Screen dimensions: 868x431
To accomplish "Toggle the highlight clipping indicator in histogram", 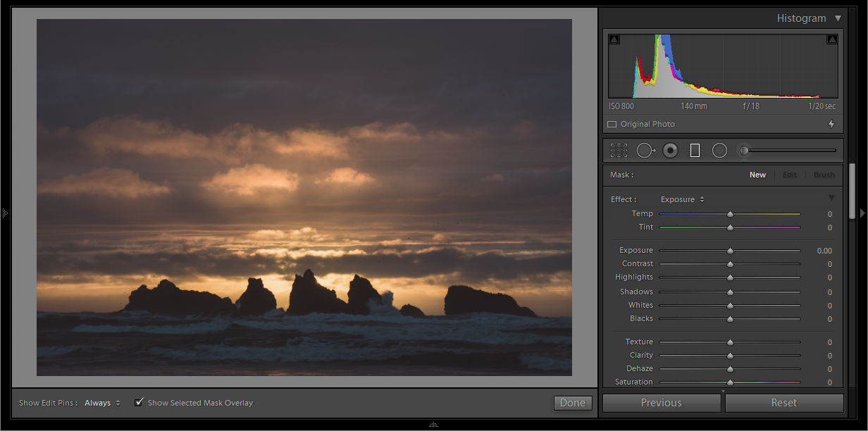I will point(832,40).
